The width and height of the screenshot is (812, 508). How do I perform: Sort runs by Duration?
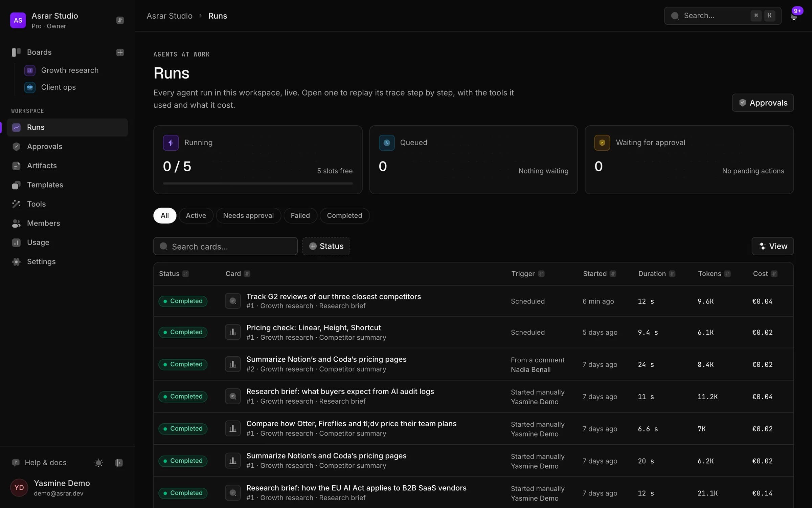[657, 274]
